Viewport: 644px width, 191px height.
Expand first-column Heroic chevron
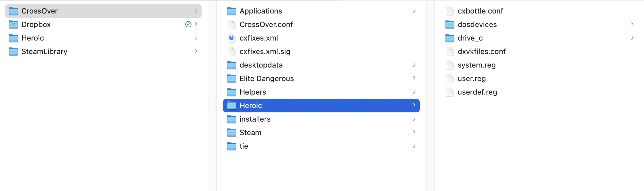pyautogui.click(x=196, y=38)
